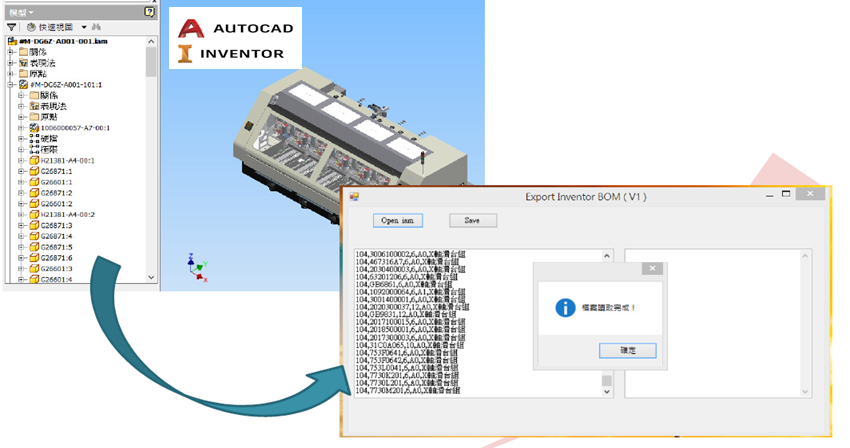The width and height of the screenshot is (850, 448).
Task: Close the 檔案讀取完成 message dialog
Action: (x=652, y=268)
